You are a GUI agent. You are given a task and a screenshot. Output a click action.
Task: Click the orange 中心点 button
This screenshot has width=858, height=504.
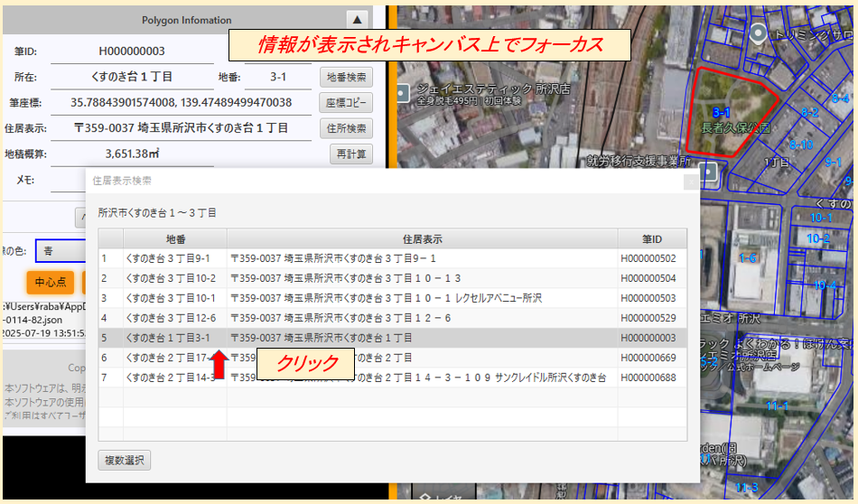coord(51,283)
